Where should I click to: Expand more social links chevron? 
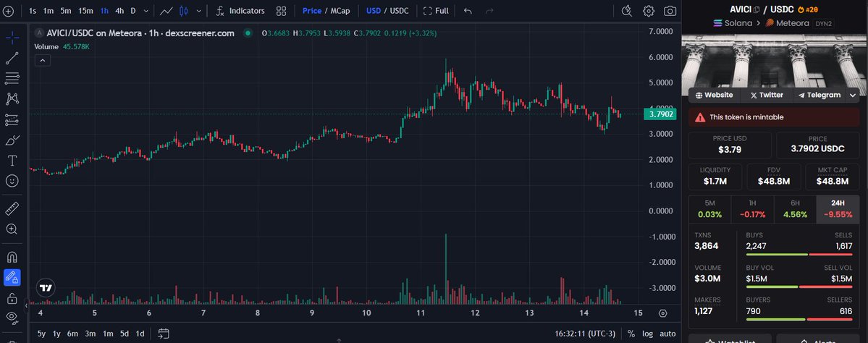(x=853, y=95)
